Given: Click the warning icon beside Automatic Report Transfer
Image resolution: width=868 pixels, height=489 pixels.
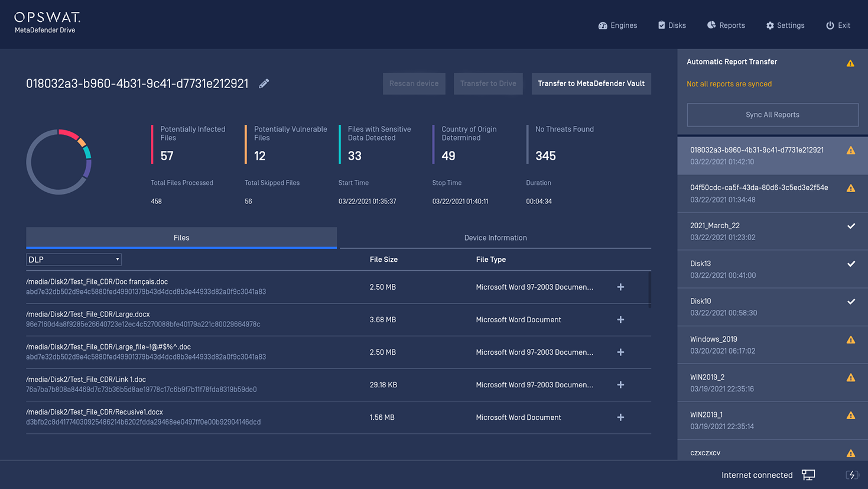Looking at the screenshot, I should click(850, 63).
